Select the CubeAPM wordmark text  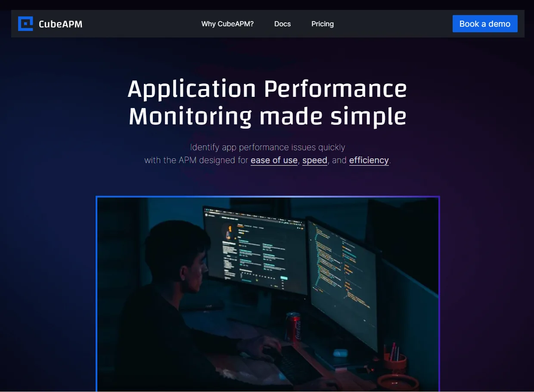60,24
